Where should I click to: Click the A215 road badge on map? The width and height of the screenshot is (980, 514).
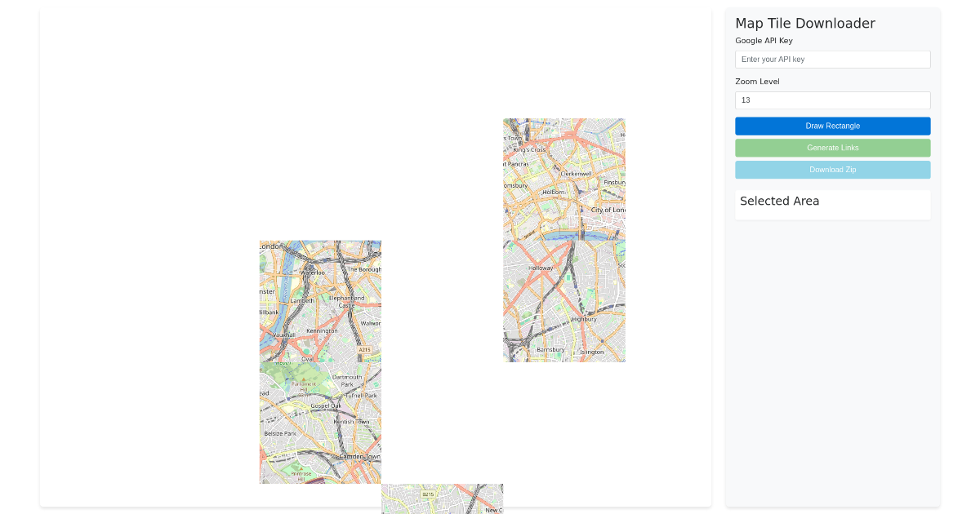point(364,350)
